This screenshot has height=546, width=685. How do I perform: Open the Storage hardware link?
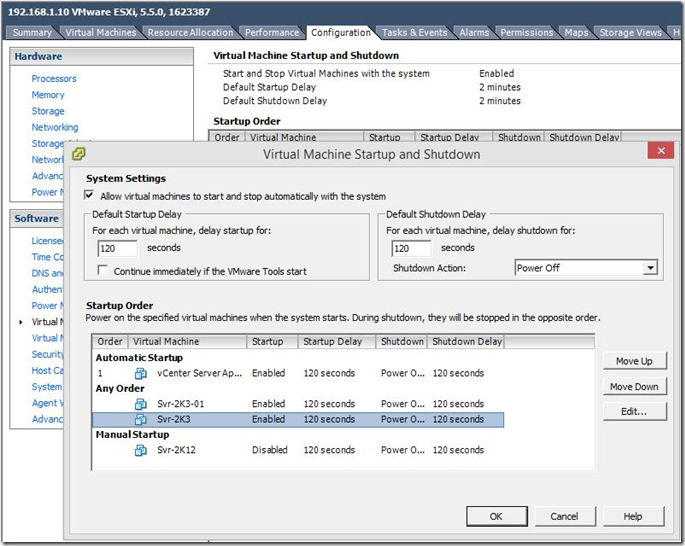click(x=48, y=111)
